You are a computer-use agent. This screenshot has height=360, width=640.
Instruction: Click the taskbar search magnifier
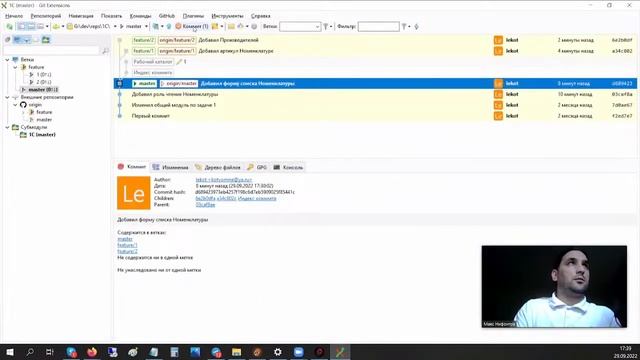(30, 352)
